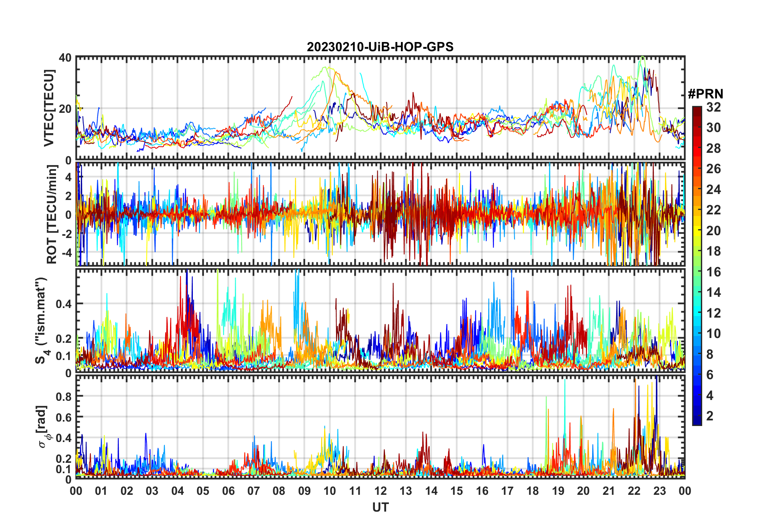Viewport: 761px width, 532px height.
Task: Click x-axis tick label 15
Action: tap(457, 491)
